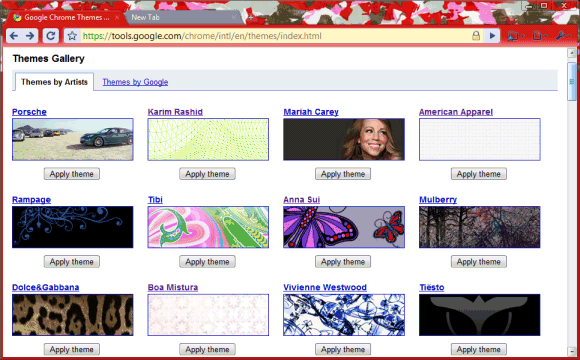Go forward with the forward arrow
The width and height of the screenshot is (580, 360).
[30, 36]
